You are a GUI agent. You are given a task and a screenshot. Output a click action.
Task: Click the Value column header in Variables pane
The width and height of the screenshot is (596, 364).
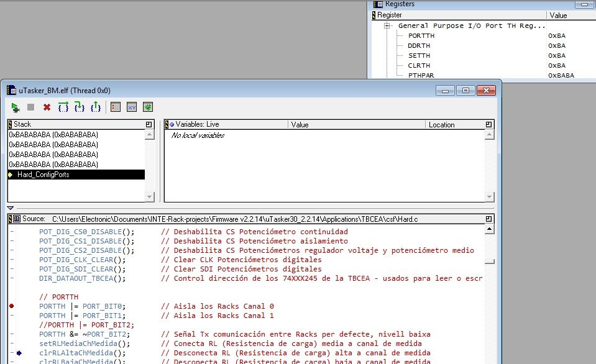[x=357, y=125]
